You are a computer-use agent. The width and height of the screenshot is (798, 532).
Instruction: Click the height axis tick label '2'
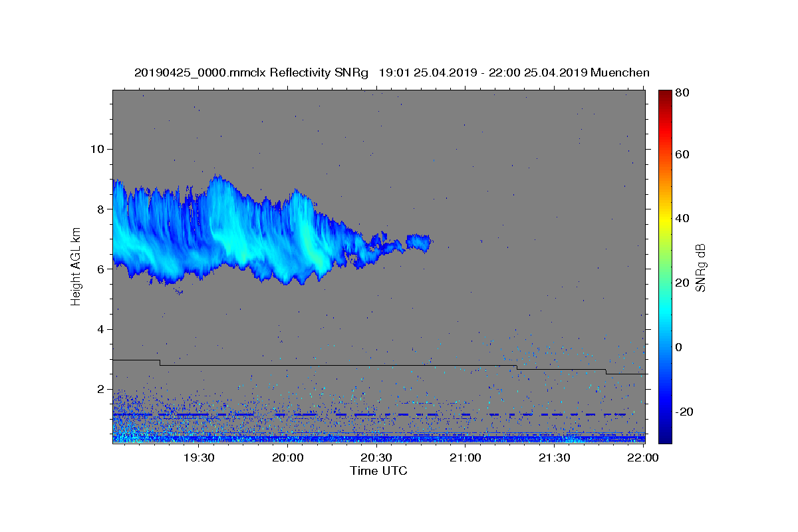pos(100,390)
